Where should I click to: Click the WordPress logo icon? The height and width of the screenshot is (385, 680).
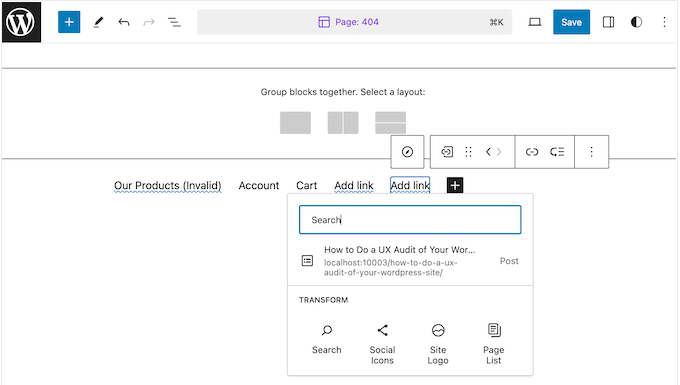point(21,22)
